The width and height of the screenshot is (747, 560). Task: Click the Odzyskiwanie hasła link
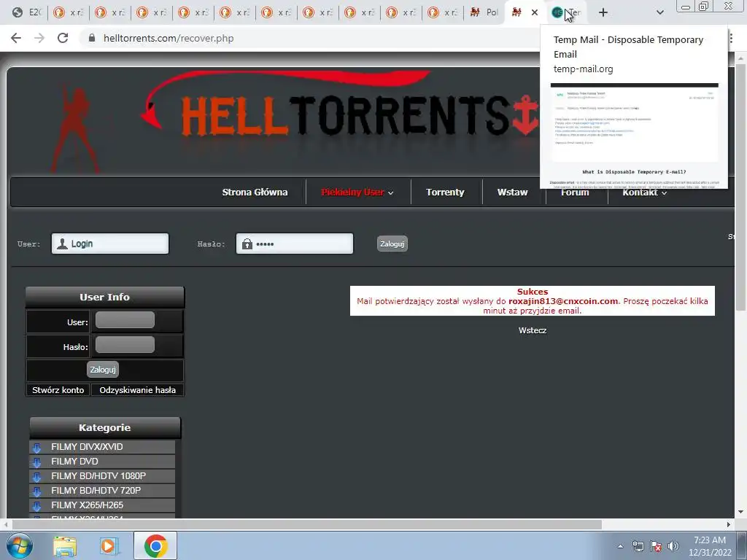(138, 390)
